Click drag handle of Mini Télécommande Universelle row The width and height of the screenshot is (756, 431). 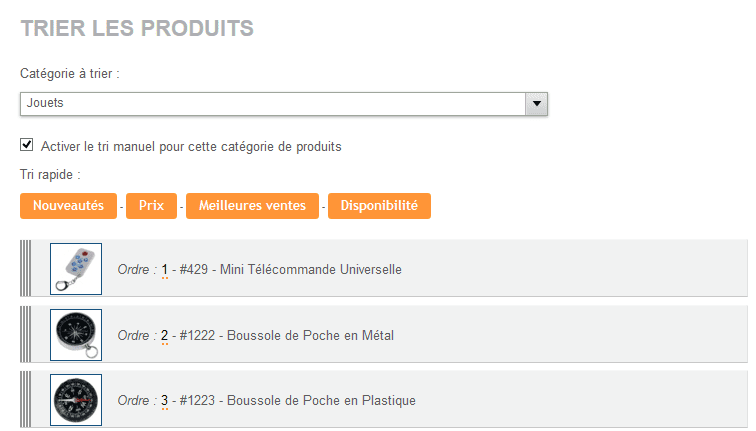coord(26,268)
